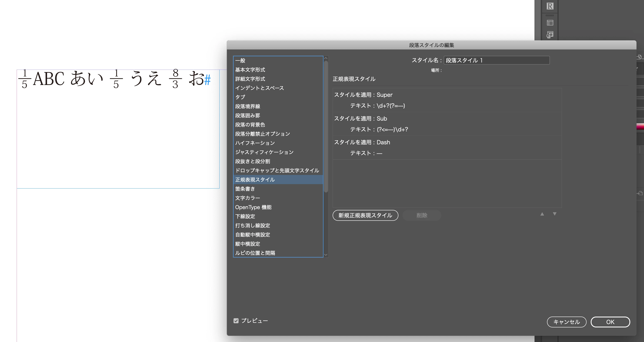
Task: Open the applied style Sub dropdown
Action: point(382,119)
